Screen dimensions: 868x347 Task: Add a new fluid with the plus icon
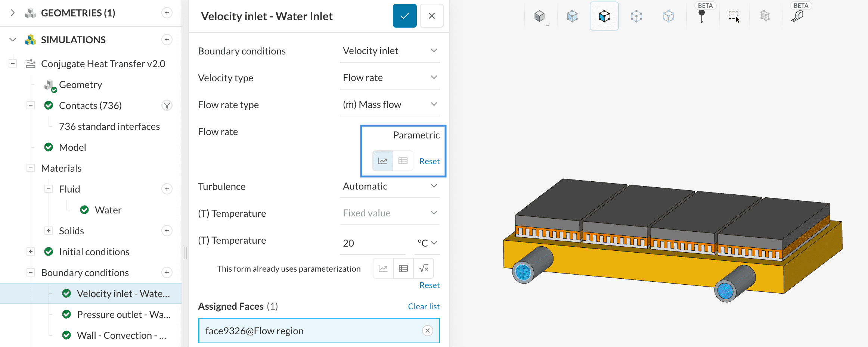tap(167, 189)
